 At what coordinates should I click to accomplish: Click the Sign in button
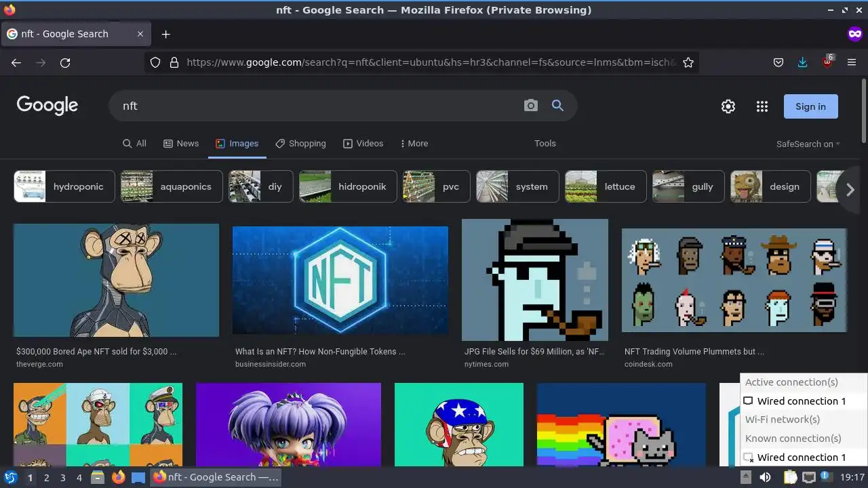810,106
